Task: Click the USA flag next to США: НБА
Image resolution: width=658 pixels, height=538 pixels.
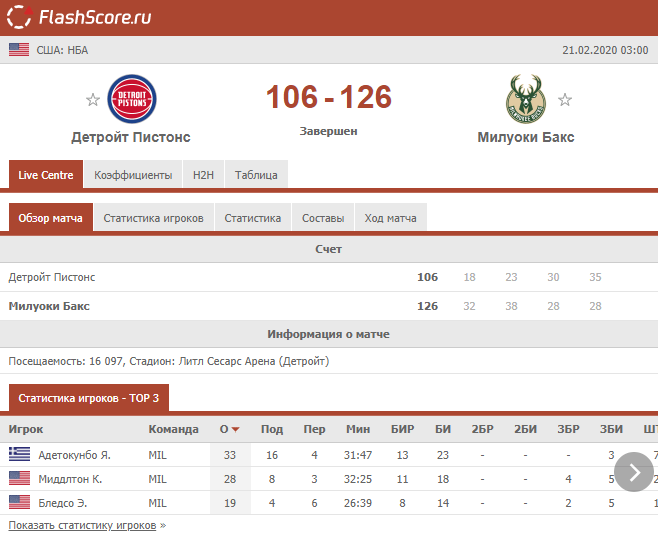Action: coord(19,50)
